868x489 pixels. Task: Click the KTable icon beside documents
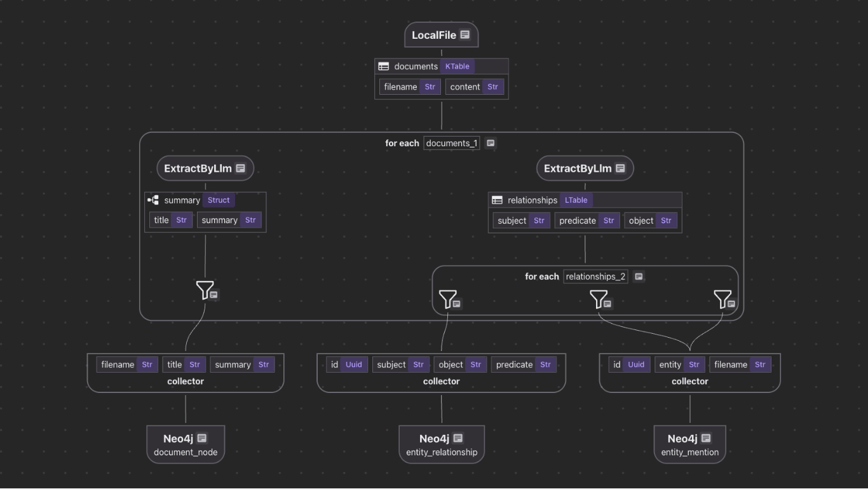coord(457,66)
